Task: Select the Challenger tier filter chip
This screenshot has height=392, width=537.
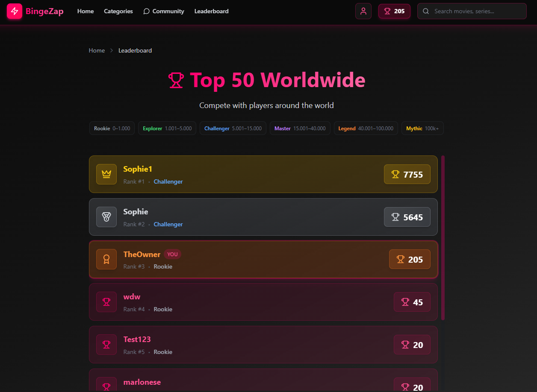Action: click(233, 128)
